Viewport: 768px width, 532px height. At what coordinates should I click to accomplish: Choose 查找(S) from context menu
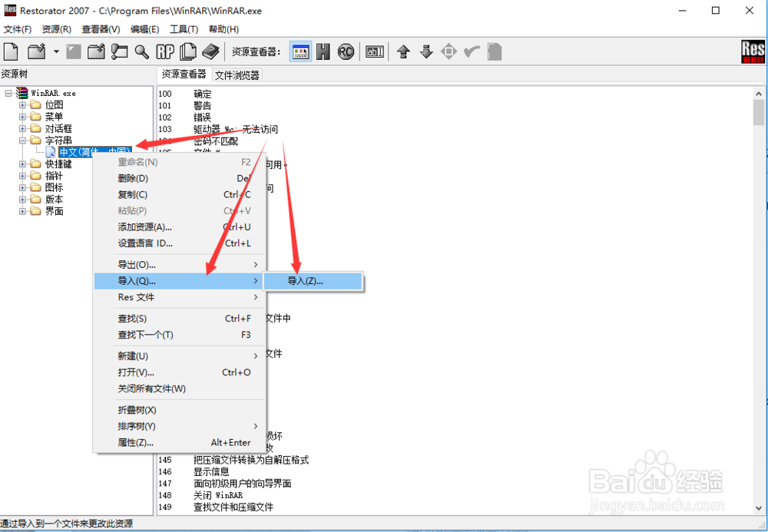click(179, 319)
